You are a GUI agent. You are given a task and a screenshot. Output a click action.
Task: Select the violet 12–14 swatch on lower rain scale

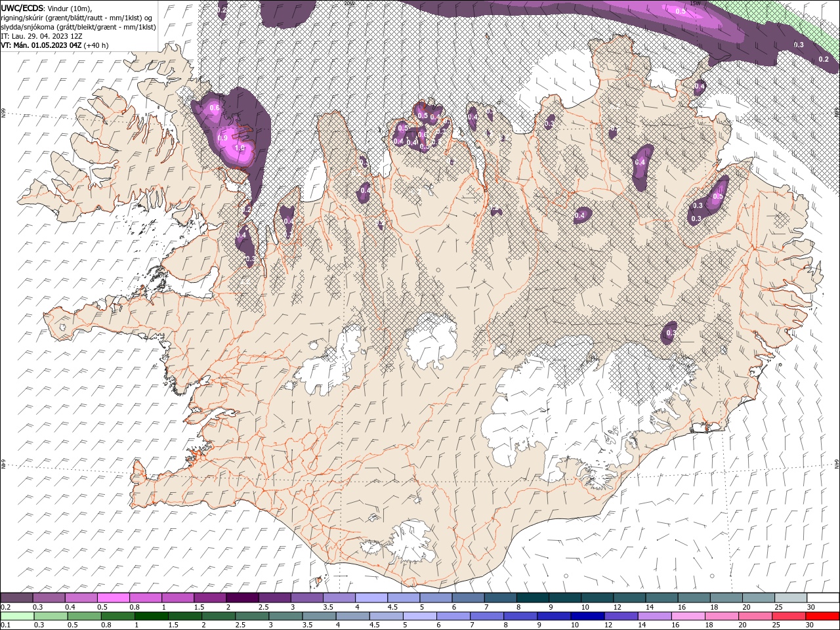click(620, 616)
